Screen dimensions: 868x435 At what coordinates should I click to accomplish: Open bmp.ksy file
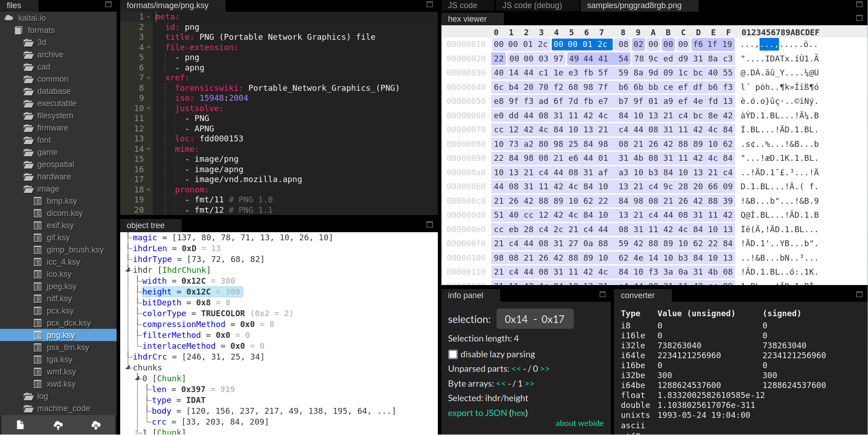tap(61, 201)
